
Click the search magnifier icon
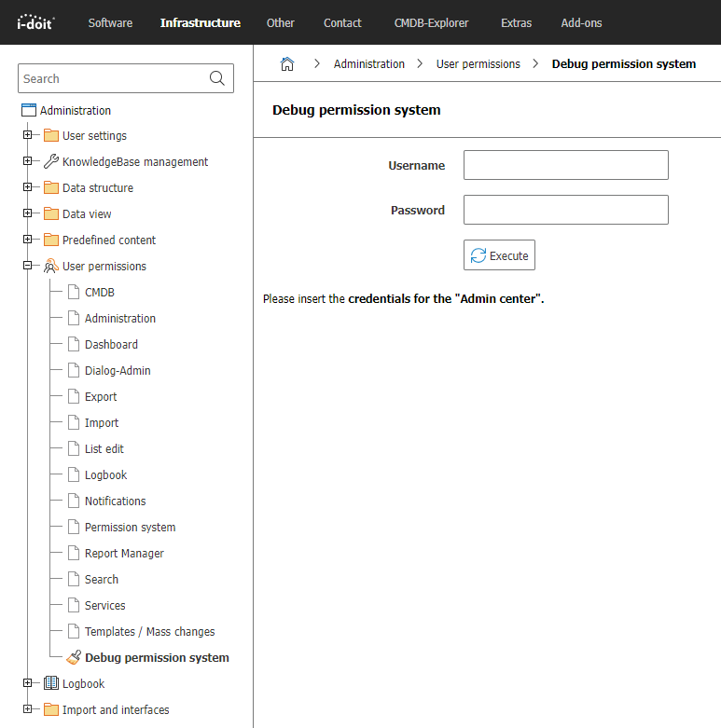tap(217, 78)
